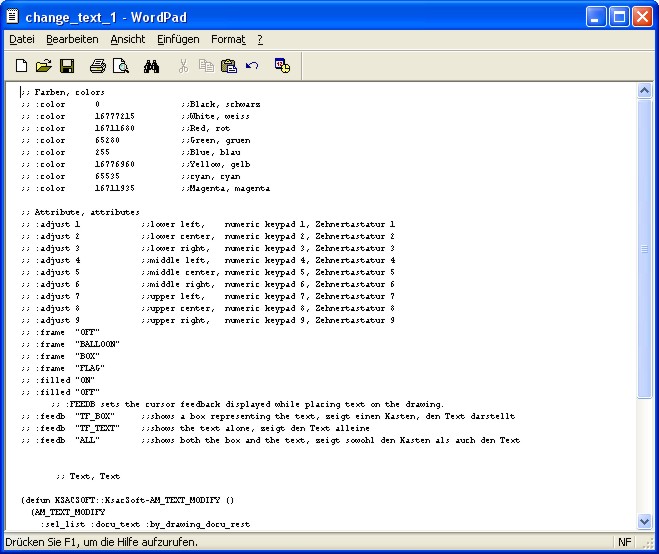
Task: Undo the last action with the arrow icon
Action: [x=252, y=66]
